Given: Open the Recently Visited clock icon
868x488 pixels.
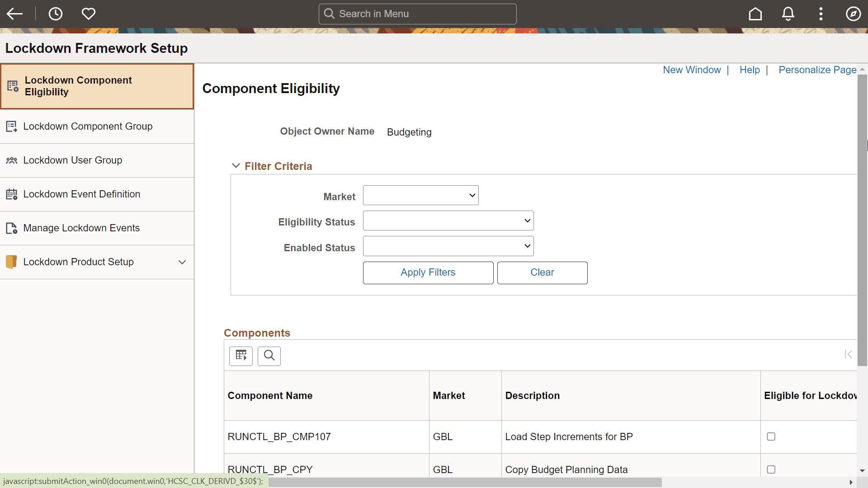Looking at the screenshot, I should click(x=55, y=14).
